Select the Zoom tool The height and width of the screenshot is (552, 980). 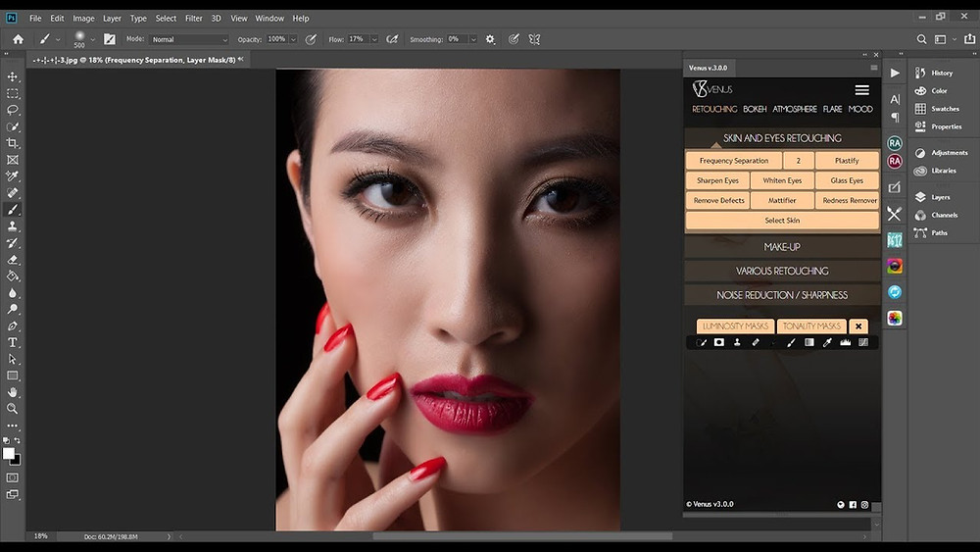pyautogui.click(x=13, y=408)
